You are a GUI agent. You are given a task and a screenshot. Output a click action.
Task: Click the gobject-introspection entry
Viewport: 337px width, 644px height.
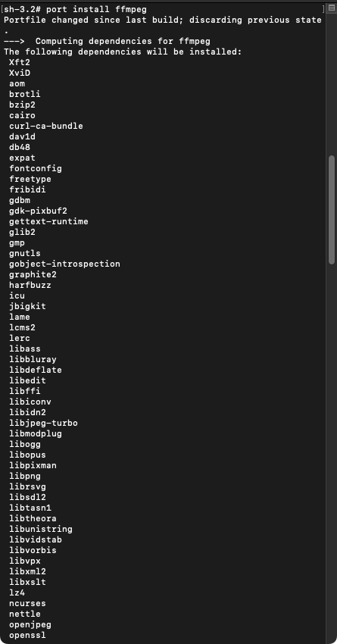(65, 264)
